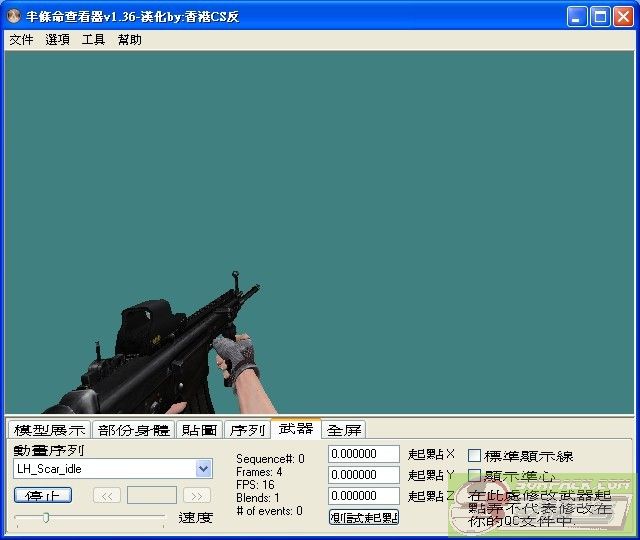The width and height of the screenshot is (640, 540).
Task: Open the 工具 menu
Action: point(93,40)
